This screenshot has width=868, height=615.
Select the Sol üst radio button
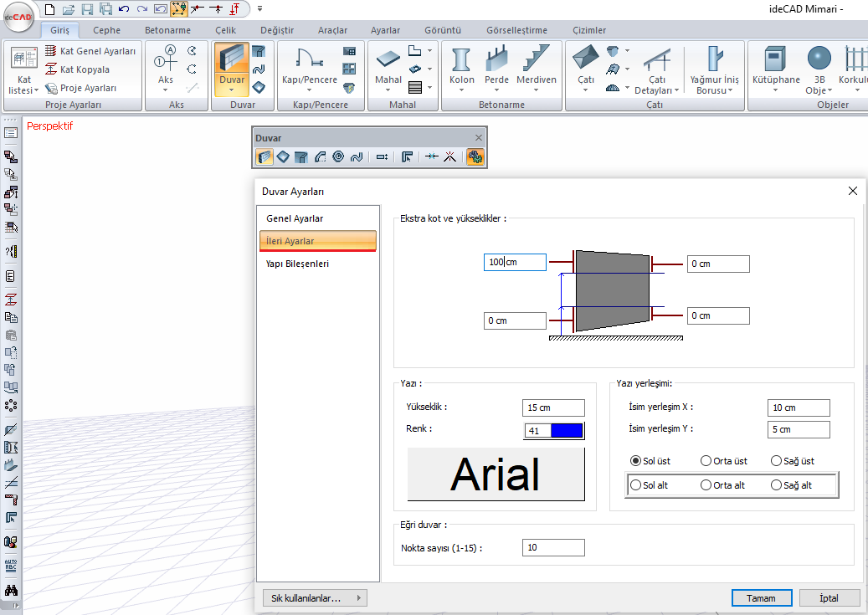tap(636, 461)
